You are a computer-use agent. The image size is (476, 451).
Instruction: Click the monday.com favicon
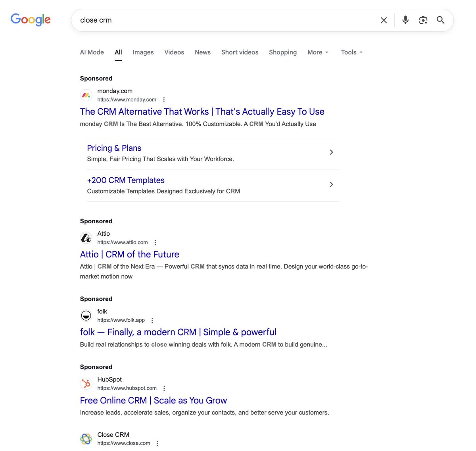(x=86, y=95)
